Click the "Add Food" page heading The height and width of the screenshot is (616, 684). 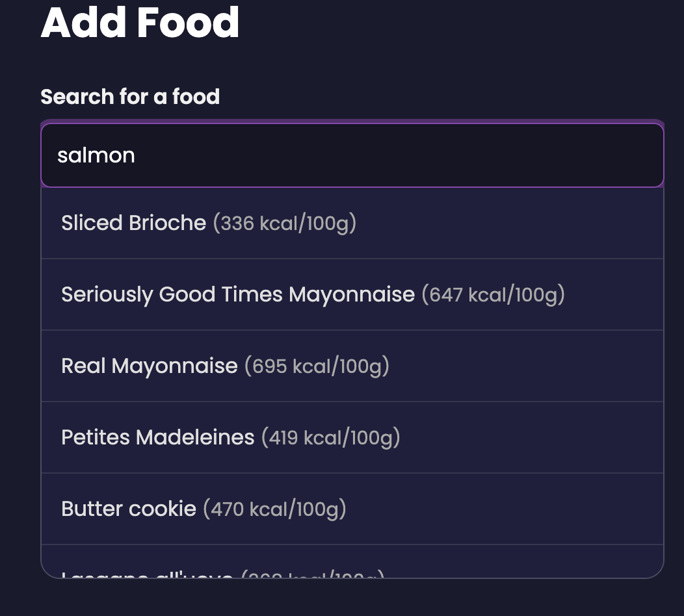(x=140, y=23)
